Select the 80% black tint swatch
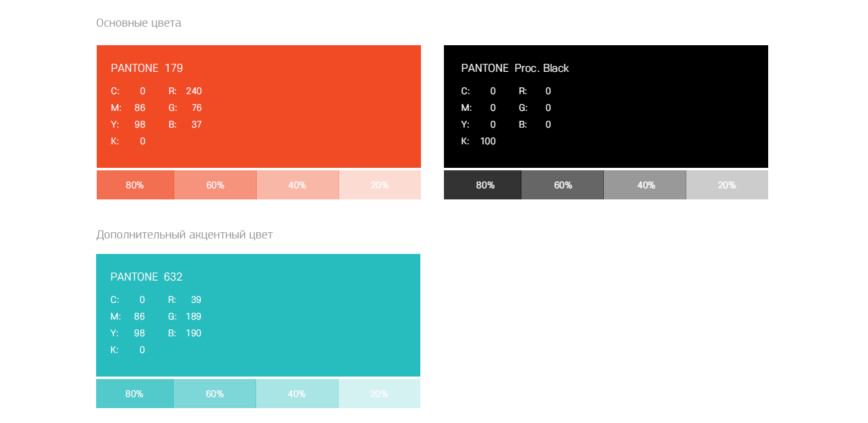Viewport: 868px width, 423px height. (x=482, y=185)
